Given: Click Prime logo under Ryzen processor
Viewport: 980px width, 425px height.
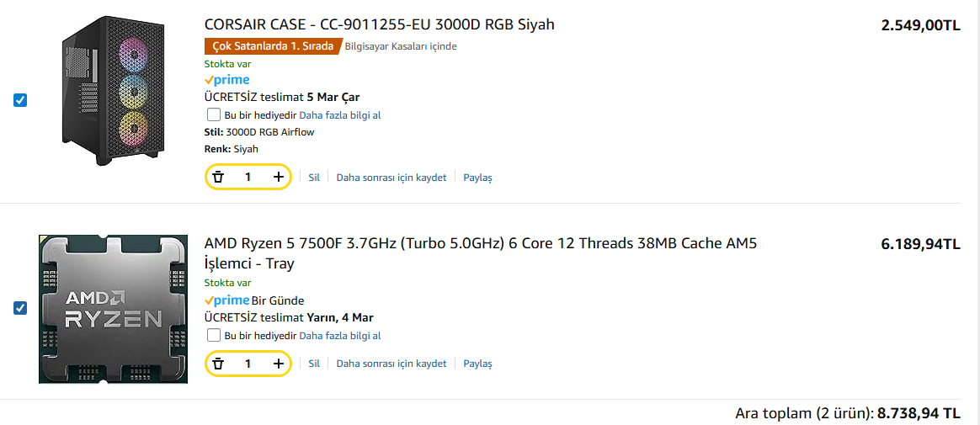Looking at the screenshot, I should pyautogui.click(x=227, y=300).
